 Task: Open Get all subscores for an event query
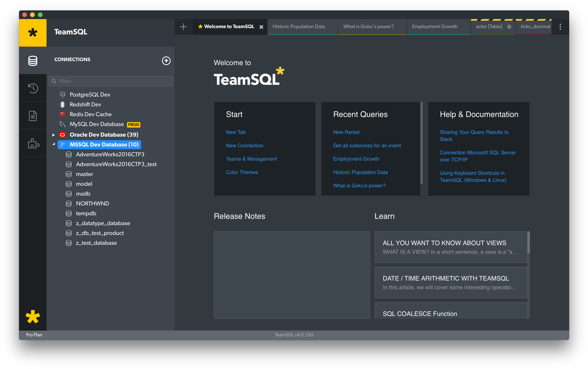pos(367,145)
